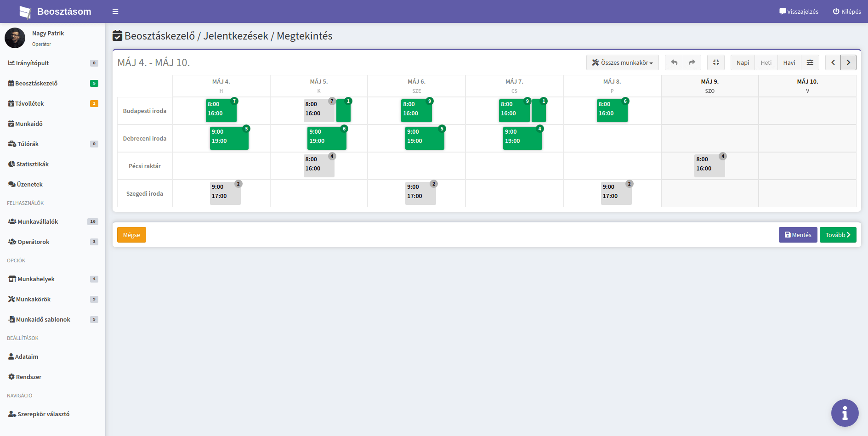Click the redo arrow icon
The height and width of the screenshot is (436, 868).
click(692, 62)
